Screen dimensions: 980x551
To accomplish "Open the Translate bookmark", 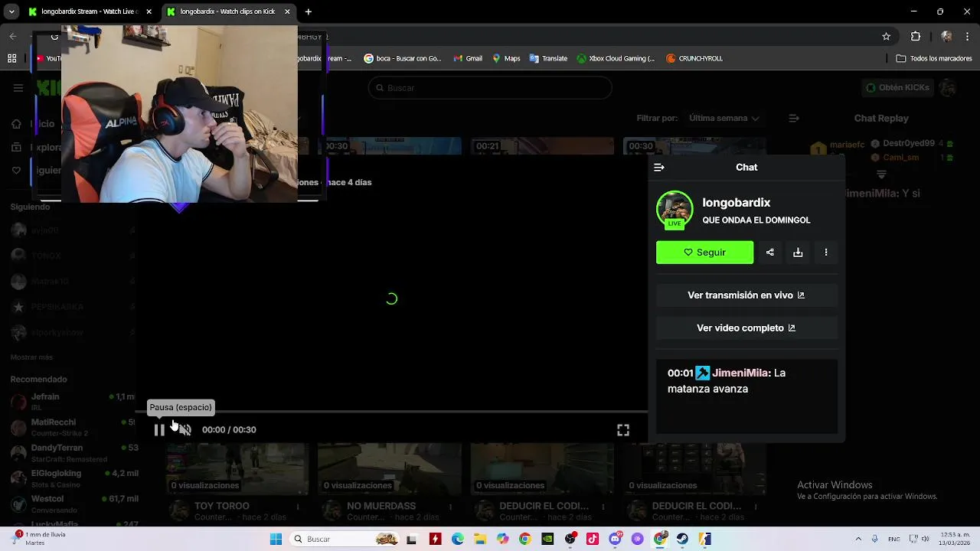I will (548, 58).
